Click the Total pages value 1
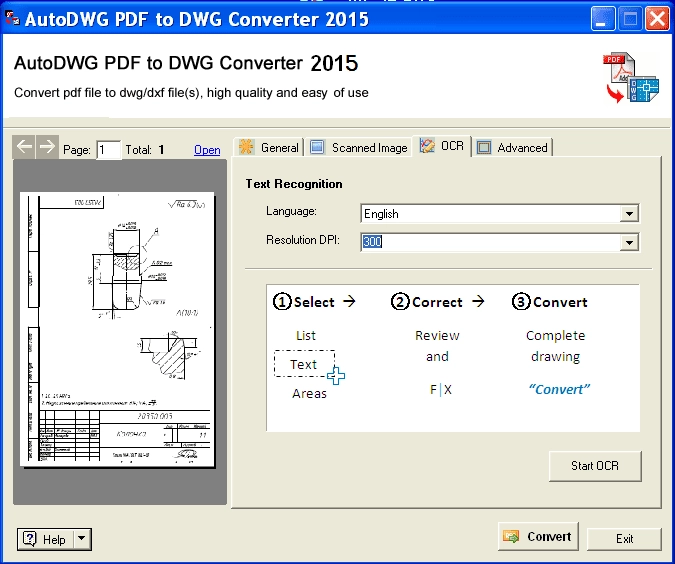This screenshot has width=675, height=564. [161, 150]
